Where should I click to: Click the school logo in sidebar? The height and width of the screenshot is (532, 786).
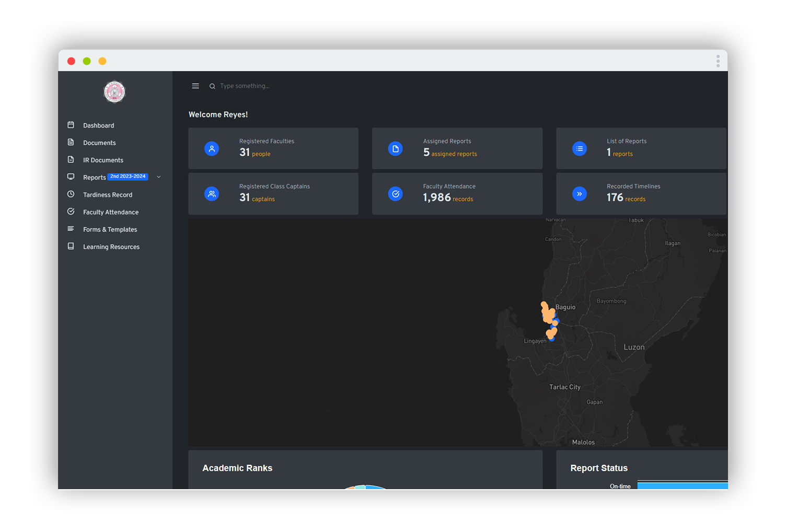pyautogui.click(x=114, y=92)
